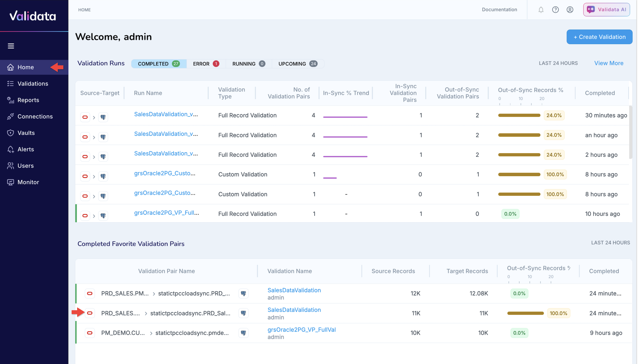Click the hamburger menu to collapse the sidebar

click(x=11, y=46)
